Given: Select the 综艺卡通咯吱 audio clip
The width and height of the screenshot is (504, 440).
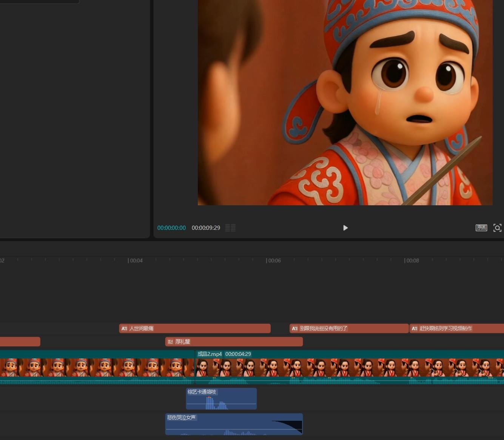Looking at the screenshot, I should point(221,398).
